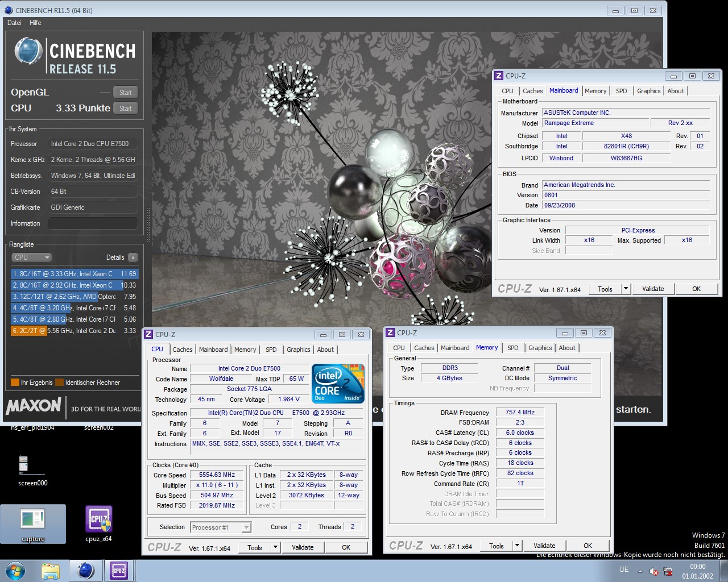Viewport: 728px width, 582px height.
Task: Start the CPU benchmark
Action: [125, 108]
